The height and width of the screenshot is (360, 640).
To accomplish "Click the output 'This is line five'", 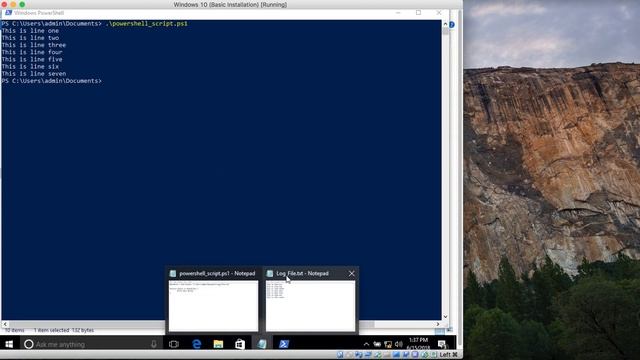I will [x=32, y=60].
